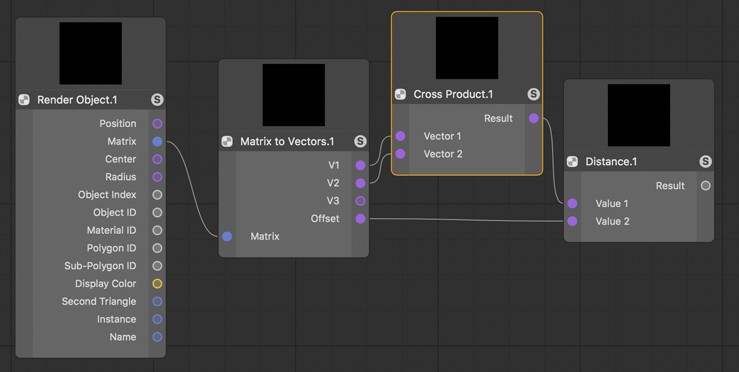This screenshot has width=739, height=372.
Task: Click the Name output port
Action: (157, 337)
